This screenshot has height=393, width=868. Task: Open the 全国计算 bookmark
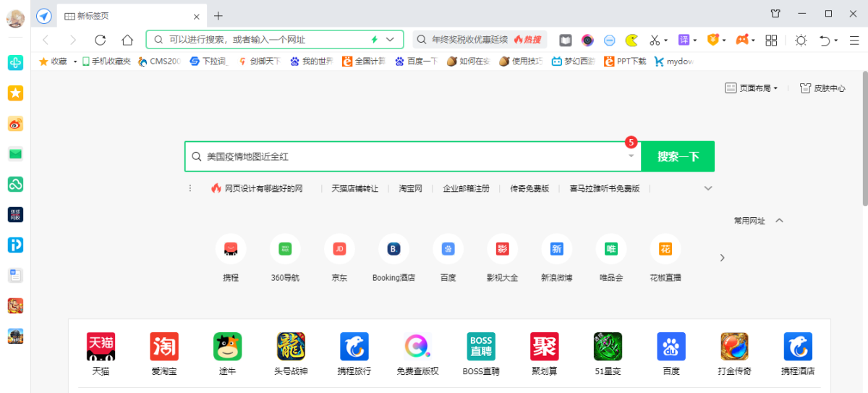pyautogui.click(x=364, y=62)
